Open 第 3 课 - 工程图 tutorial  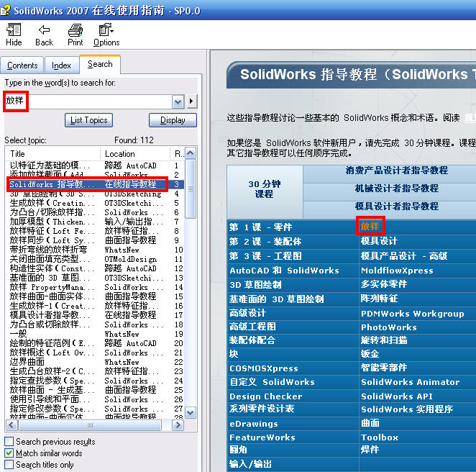click(x=265, y=256)
